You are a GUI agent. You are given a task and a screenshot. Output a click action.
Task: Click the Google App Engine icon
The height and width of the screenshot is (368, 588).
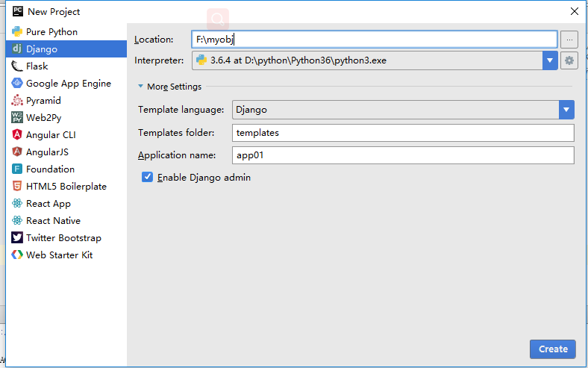[17, 83]
